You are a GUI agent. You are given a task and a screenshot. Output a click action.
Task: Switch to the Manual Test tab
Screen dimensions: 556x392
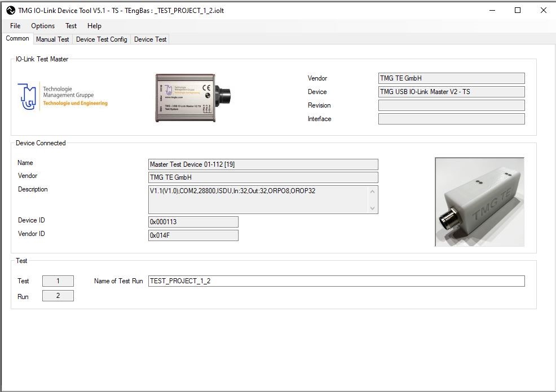click(52, 39)
